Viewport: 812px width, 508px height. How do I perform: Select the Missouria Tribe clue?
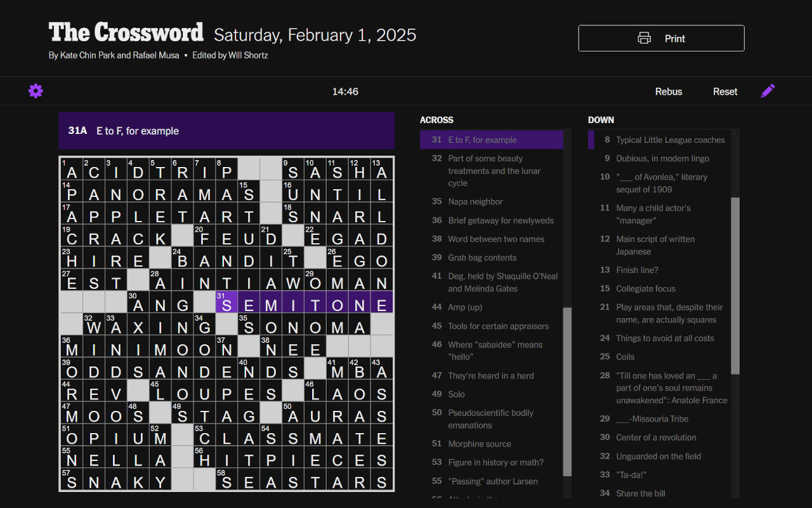(660, 419)
